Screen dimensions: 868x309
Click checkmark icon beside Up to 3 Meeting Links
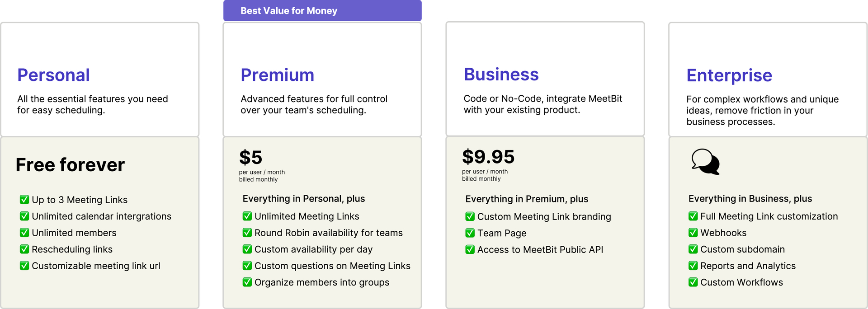24,200
